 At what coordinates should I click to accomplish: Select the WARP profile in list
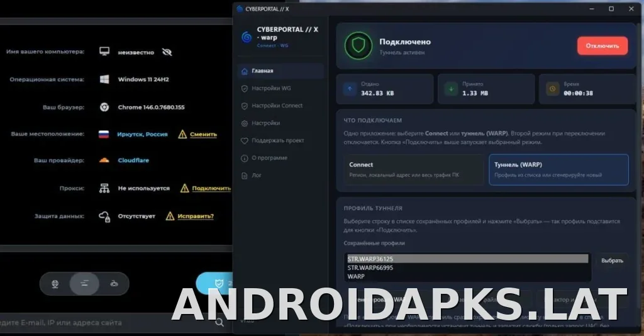click(467, 276)
